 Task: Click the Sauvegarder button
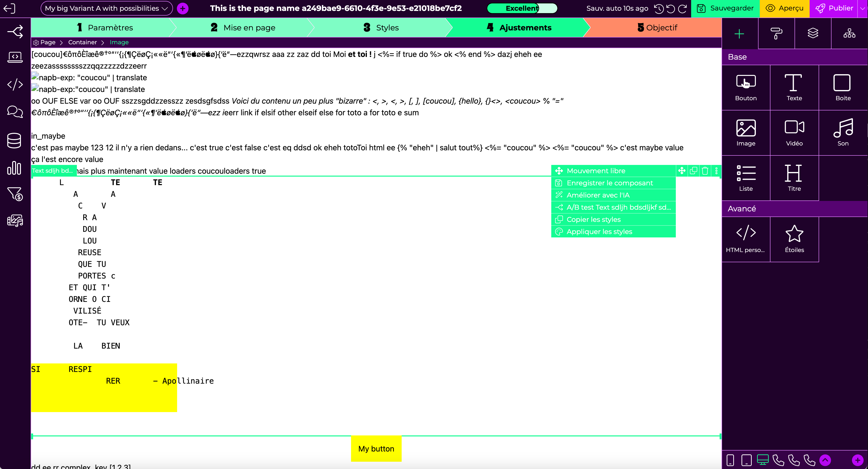[x=725, y=9]
